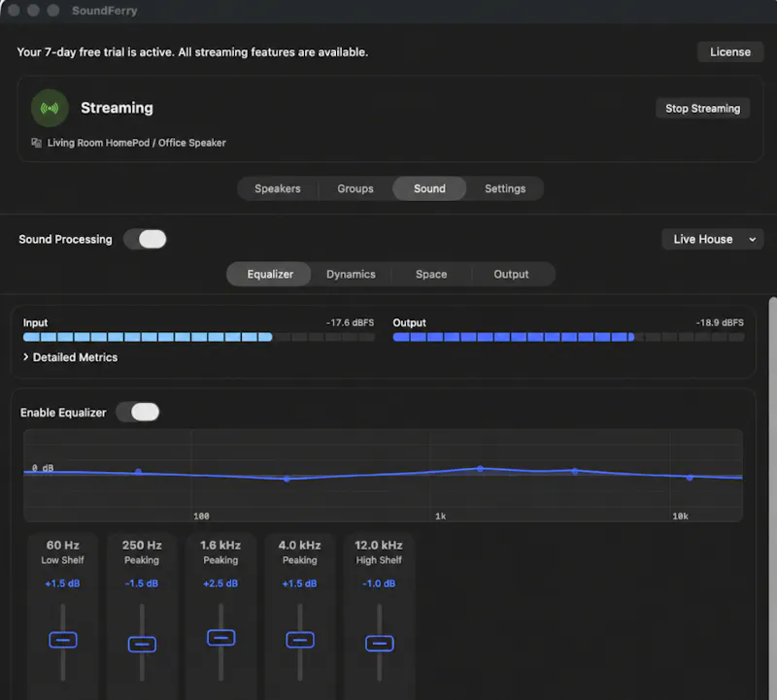Image resolution: width=777 pixels, height=700 pixels.
Task: Click the 1.6 kHz peak node on EQ curve
Action: pos(480,468)
